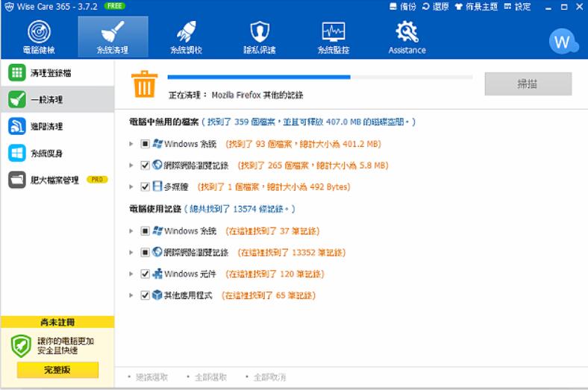Click 全部選取 link at bottom
Screen dimensions: 588x390
pyautogui.click(x=210, y=377)
